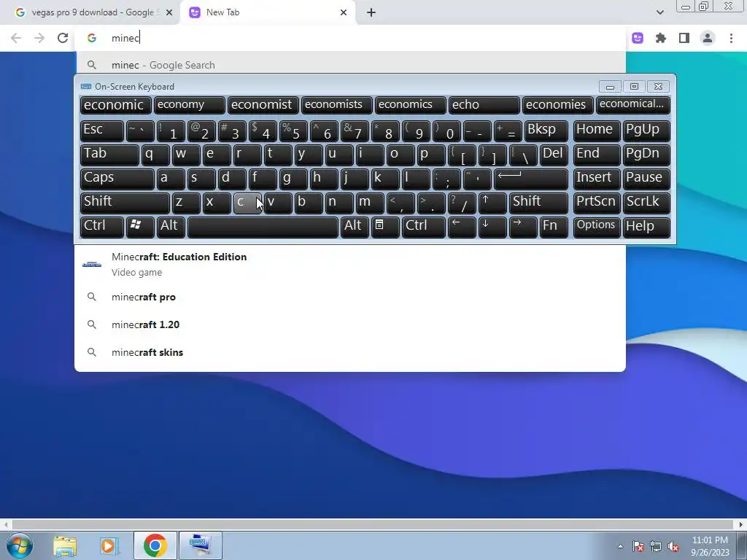
Task: Insert the predicted word 'economical...'
Action: click(x=633, y=105)
